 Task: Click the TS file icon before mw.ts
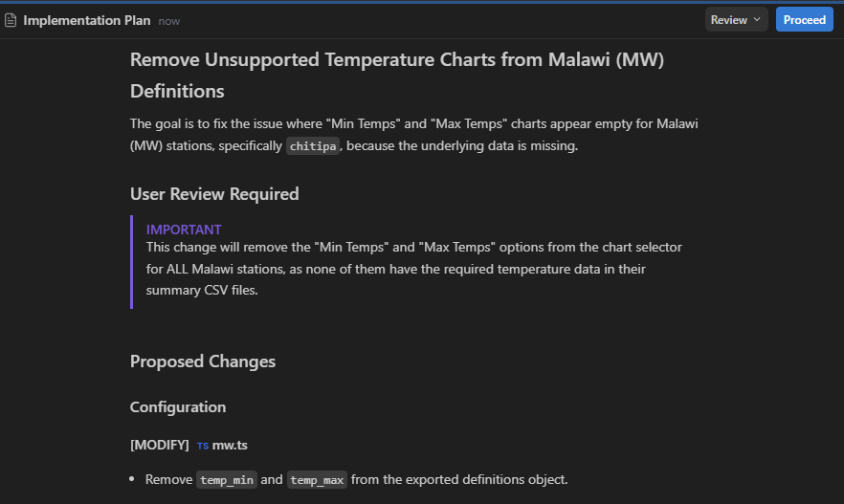(203, 446)
